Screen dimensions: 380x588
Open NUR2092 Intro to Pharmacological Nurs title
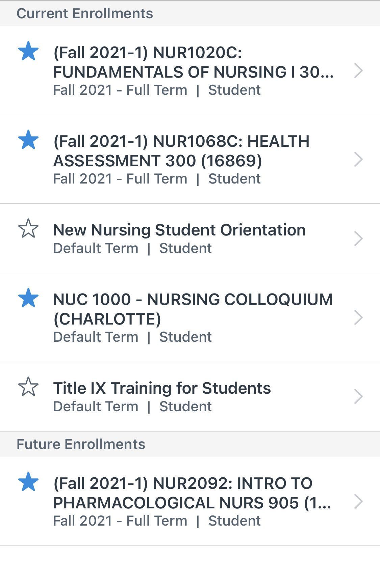click(x=193, y=493)
